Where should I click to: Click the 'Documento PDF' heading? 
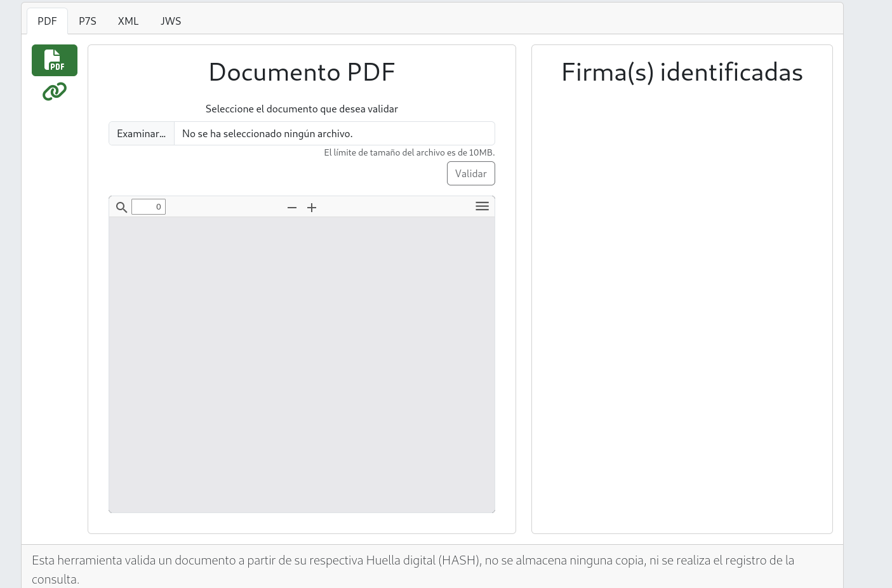click(302, 72)
